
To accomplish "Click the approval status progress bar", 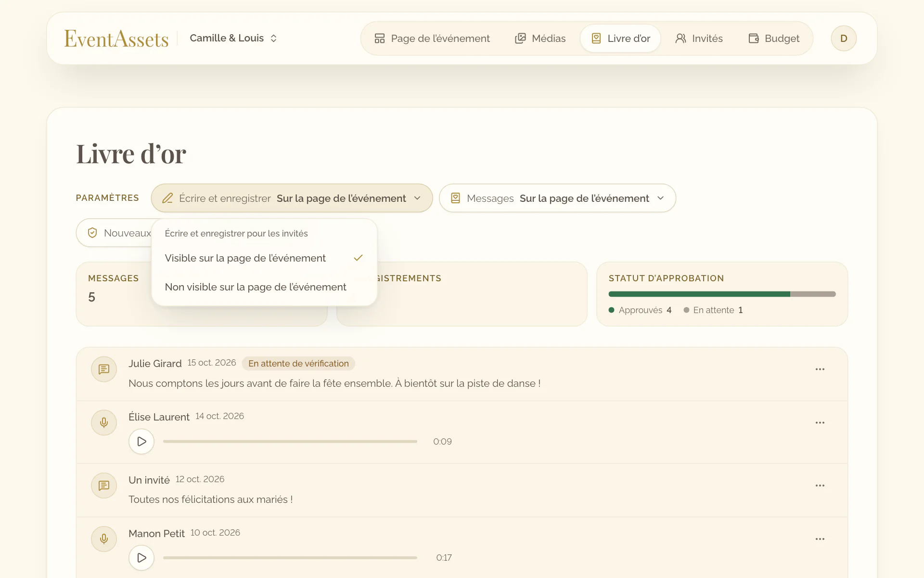I will click(722, 294).
